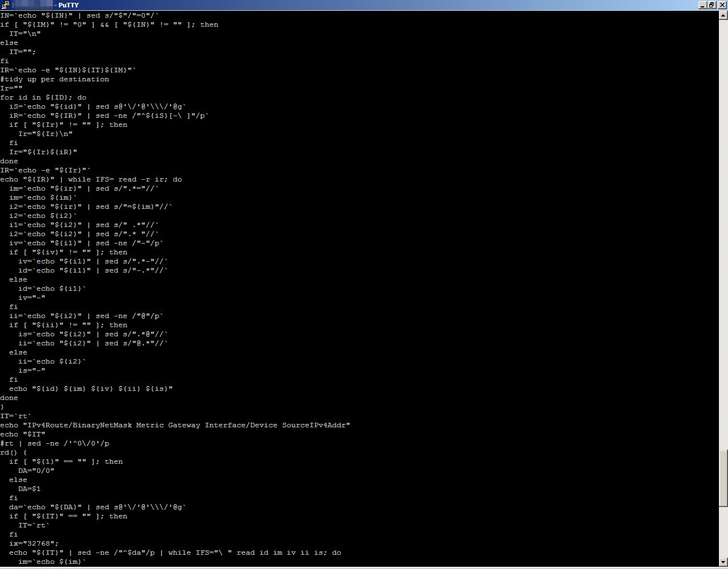Viewport: 728px width, 569px height.
Task: Click the echo line printing ${id} ${im} ${iv}
Action: 91,389
